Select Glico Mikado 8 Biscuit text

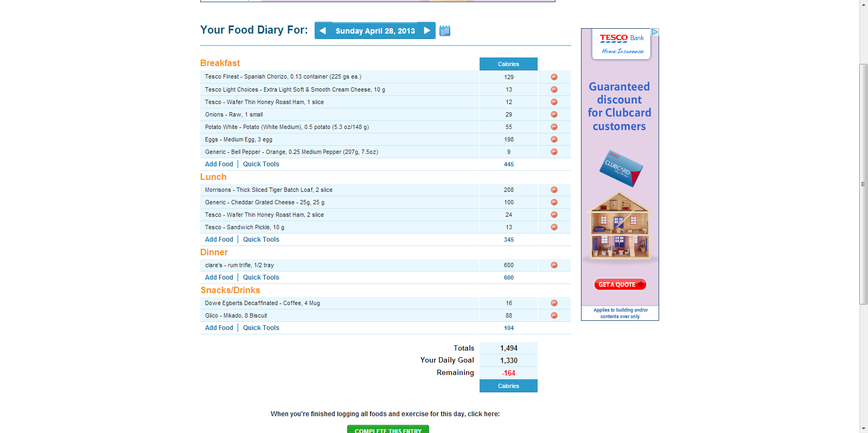point(236,316)
